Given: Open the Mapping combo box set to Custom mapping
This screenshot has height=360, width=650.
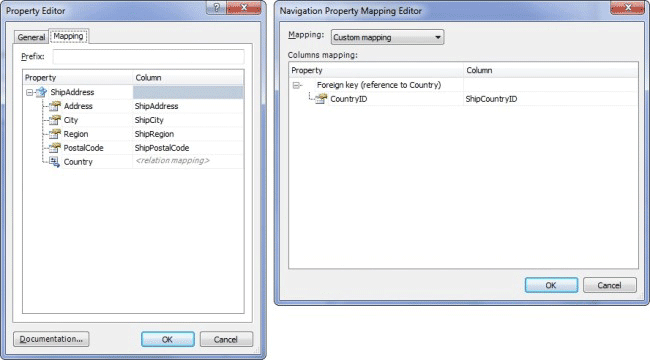Looking at the screenshot, I should [387, 37].
